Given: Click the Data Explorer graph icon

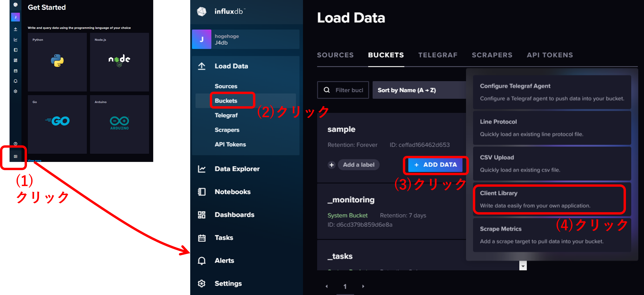Looking at the screenshot, I should pos(201,169).
